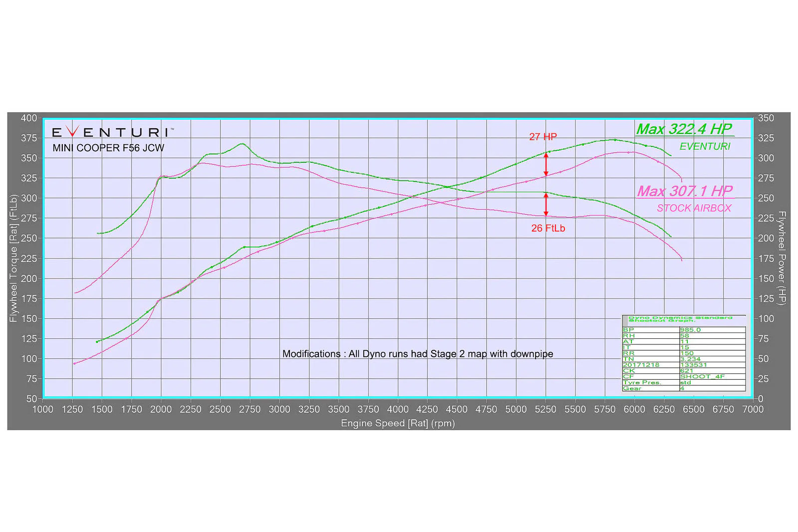Image resolution: width=798 pixels, height=532 pixels.
Task: Click the Flywheel Torque axis label
Action: [13, 258]
